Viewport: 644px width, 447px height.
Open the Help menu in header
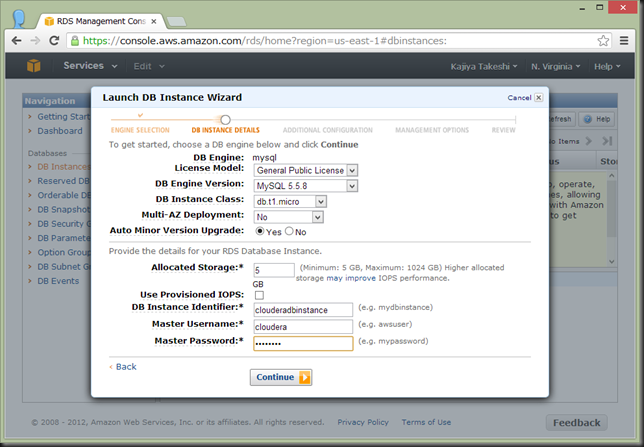[607, 67]
